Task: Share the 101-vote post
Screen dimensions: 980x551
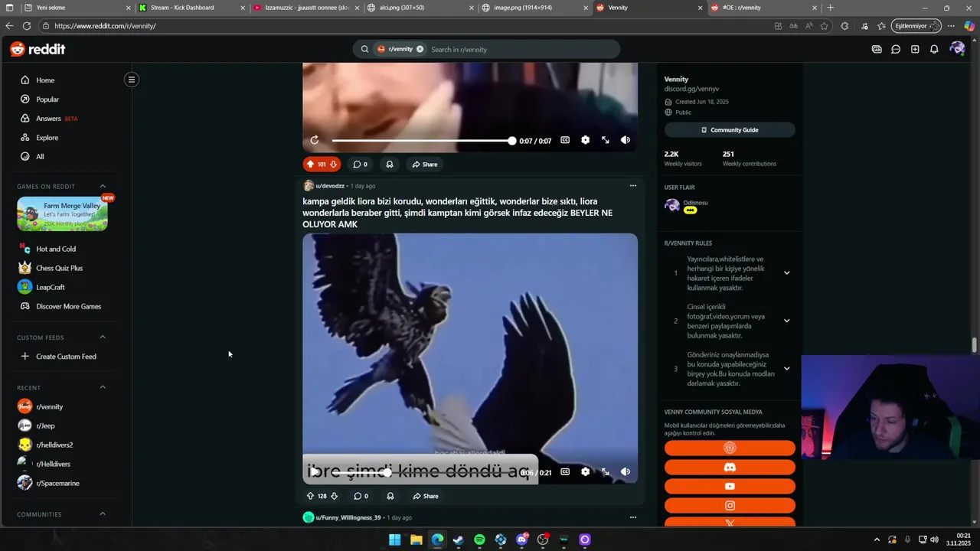Action: pos(425,164)
